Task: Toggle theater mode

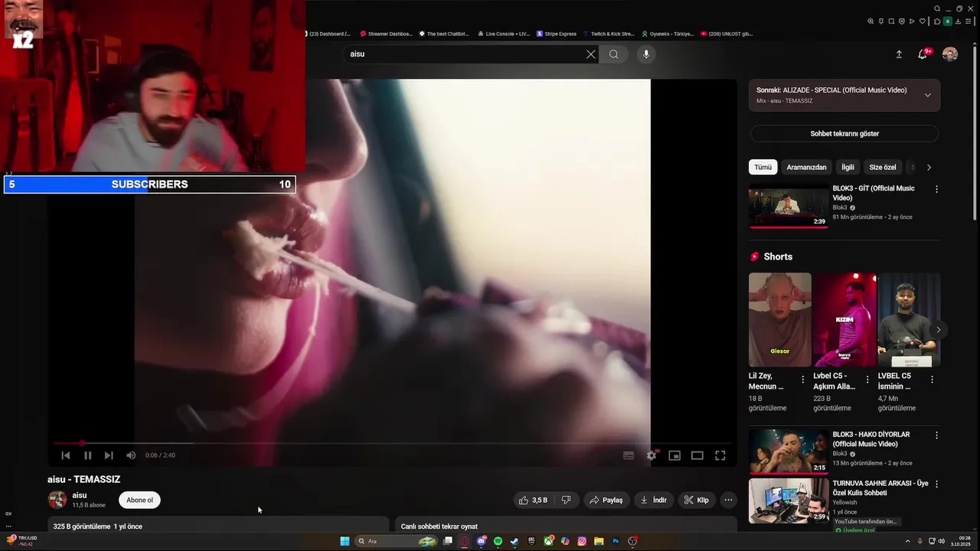Action: coord(697,455)
